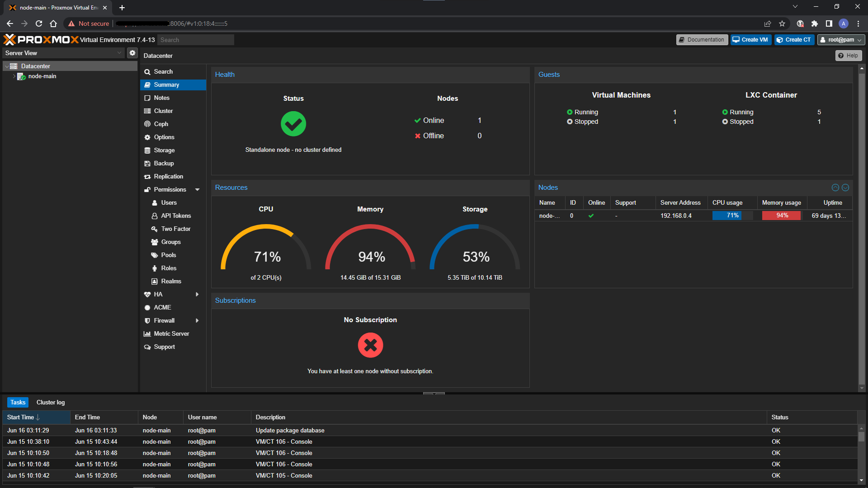Select the Summary menu item
868x488 pixels.
click(x=173, y=84)
